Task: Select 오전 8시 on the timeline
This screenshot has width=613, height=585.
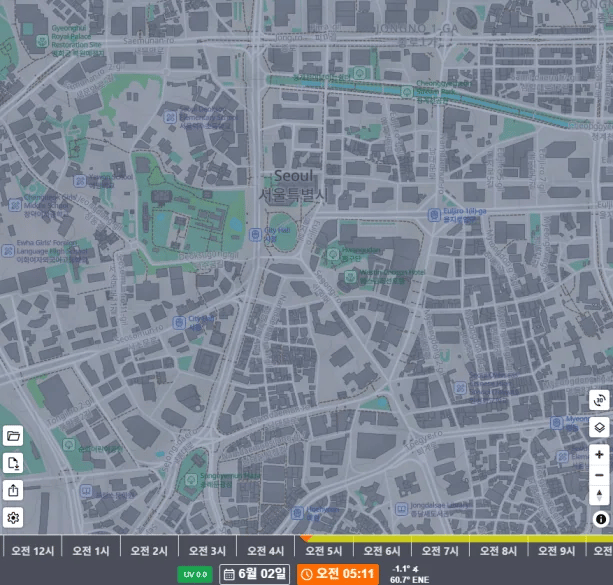Action: pyautogui.click(x=498, y=551)
